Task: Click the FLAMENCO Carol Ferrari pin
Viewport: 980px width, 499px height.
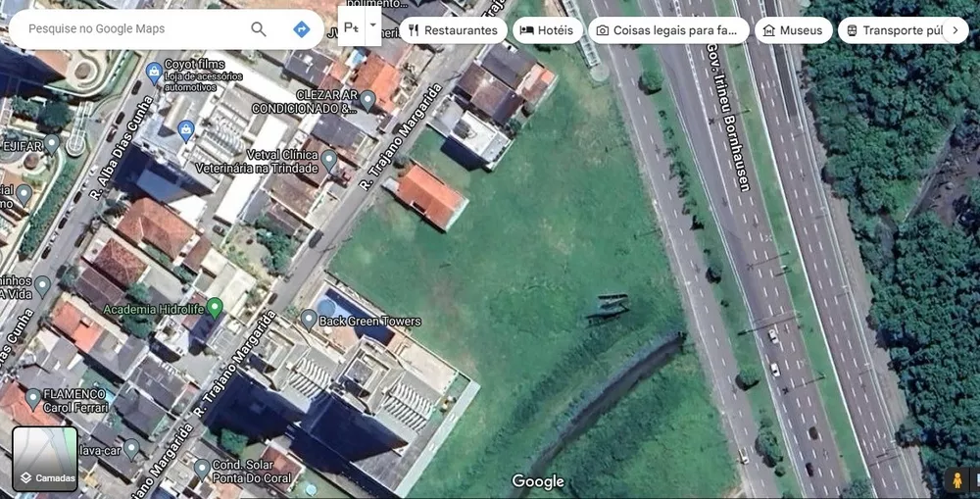Action: 33,398
